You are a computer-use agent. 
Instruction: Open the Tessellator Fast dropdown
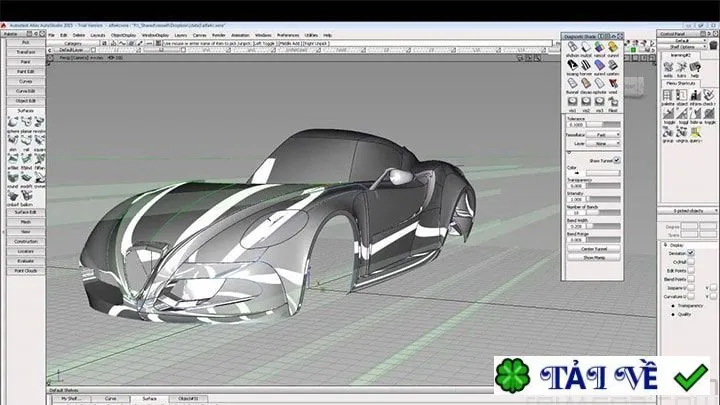(603, 135)
